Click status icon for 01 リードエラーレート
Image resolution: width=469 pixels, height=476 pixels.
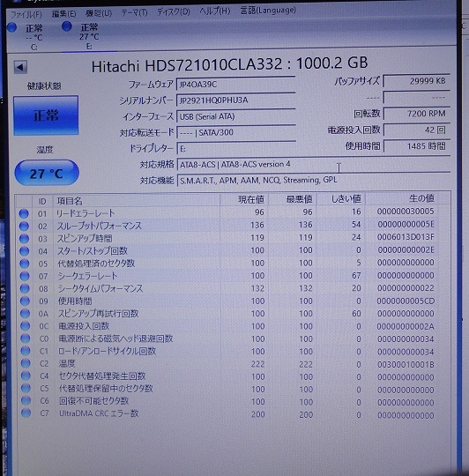24,213
